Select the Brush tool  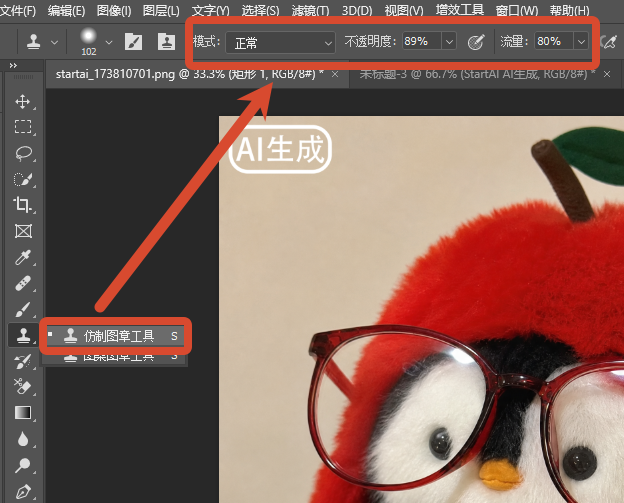[23, 310]
